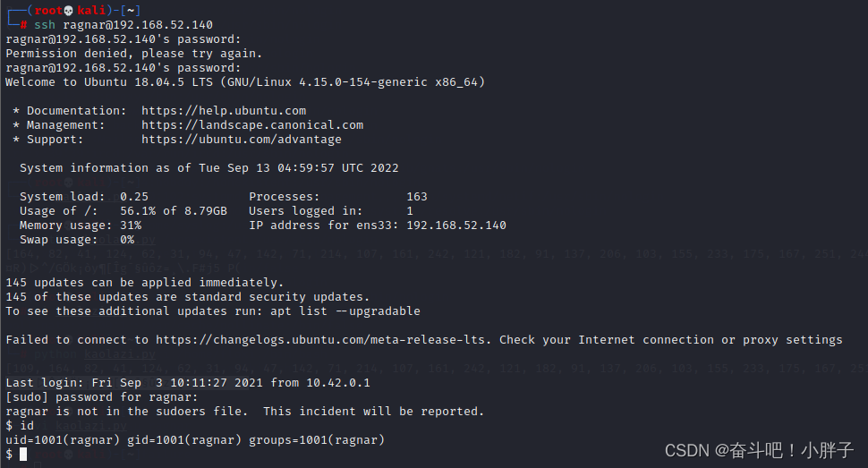This screenshot has height=468, width=868.
Task: Click the System information date line
Action: (x=209, y=168)
